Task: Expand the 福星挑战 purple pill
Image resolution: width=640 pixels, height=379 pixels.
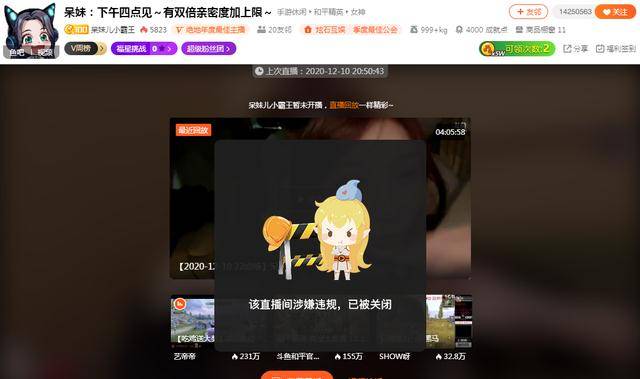Action: click(x=144, y=49)
